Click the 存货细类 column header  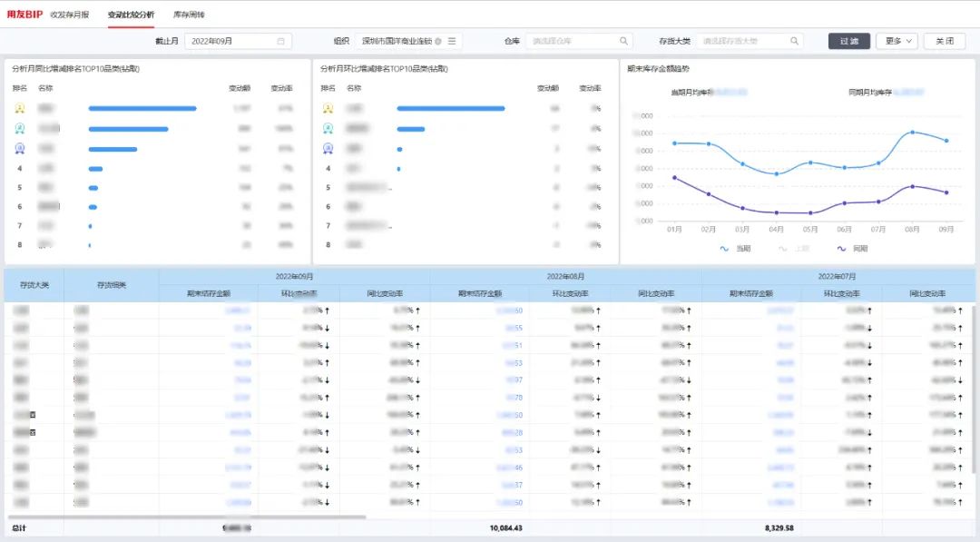[112, 285]
